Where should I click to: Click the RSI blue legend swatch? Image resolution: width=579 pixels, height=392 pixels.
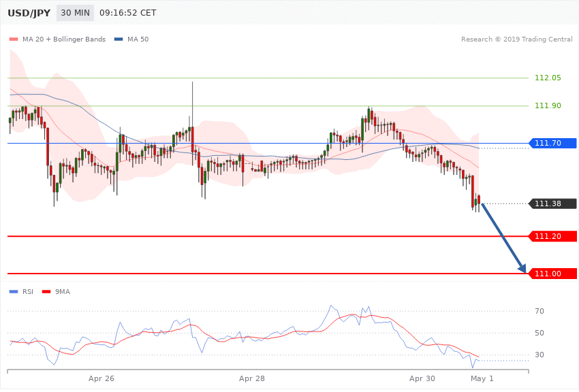tap(14, 292)
